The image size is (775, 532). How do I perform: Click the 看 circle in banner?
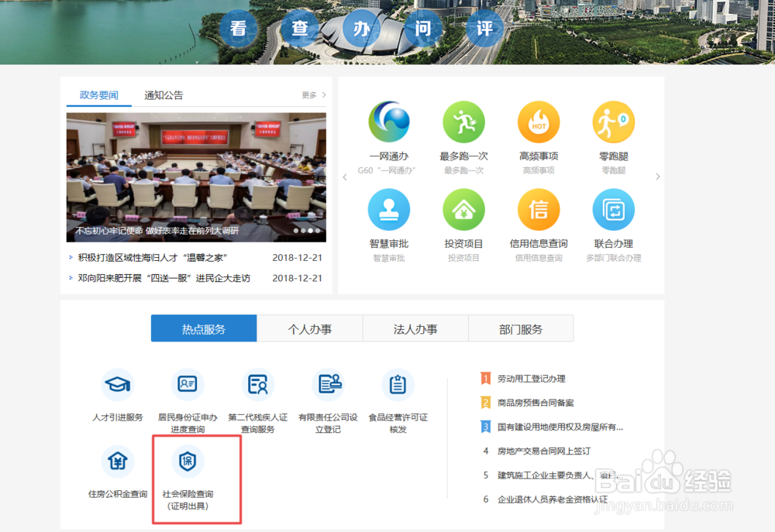[238, 28]
